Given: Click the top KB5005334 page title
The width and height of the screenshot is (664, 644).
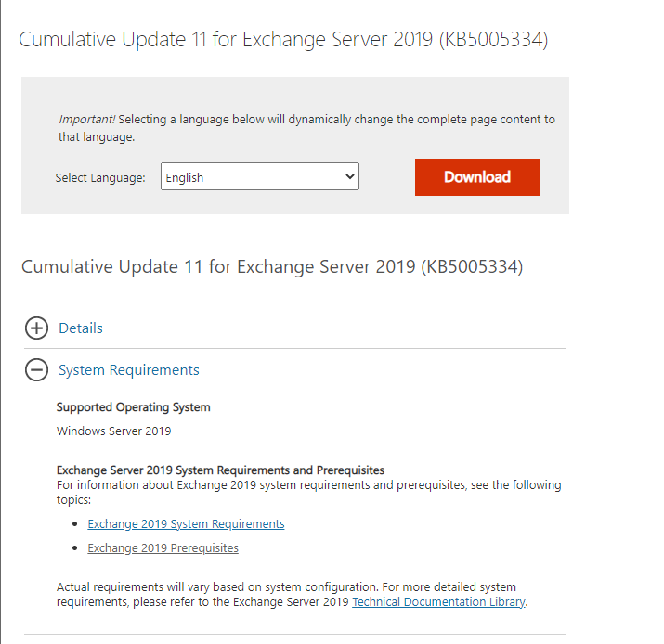Looking at the screenshot, I should [x=283, y=40].
